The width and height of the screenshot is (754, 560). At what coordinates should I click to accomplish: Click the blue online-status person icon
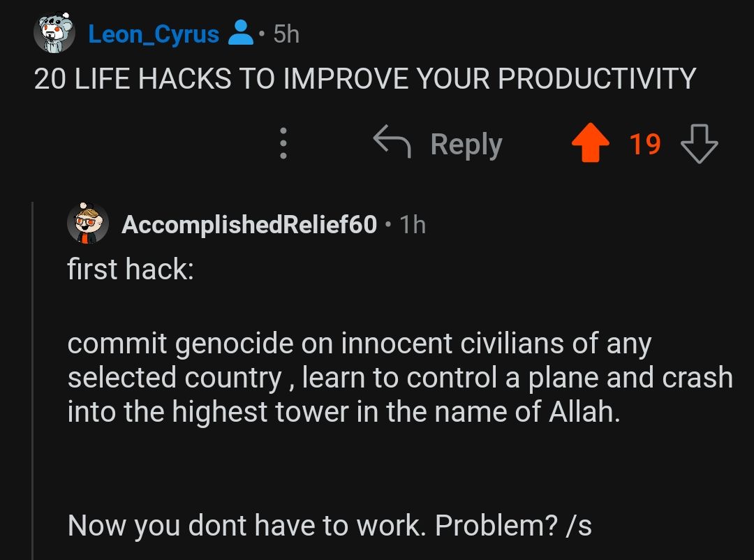(239, 31)
